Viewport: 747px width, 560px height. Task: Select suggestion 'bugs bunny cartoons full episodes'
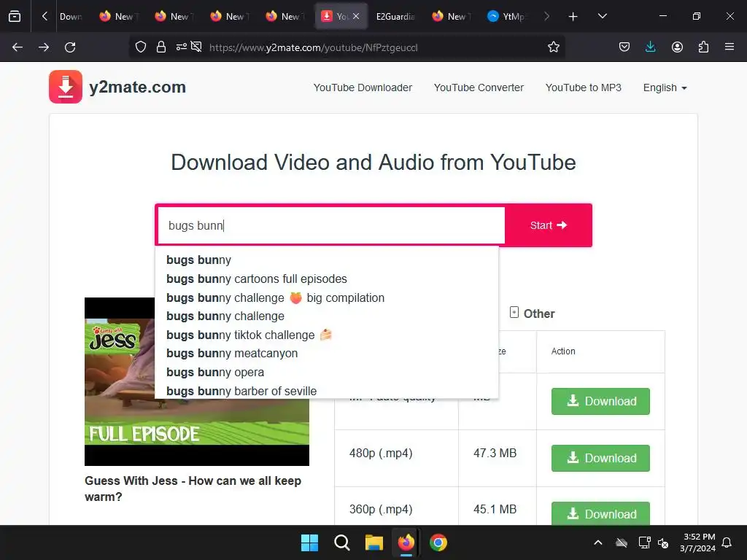pyautogui.click(x=327, y=279)
